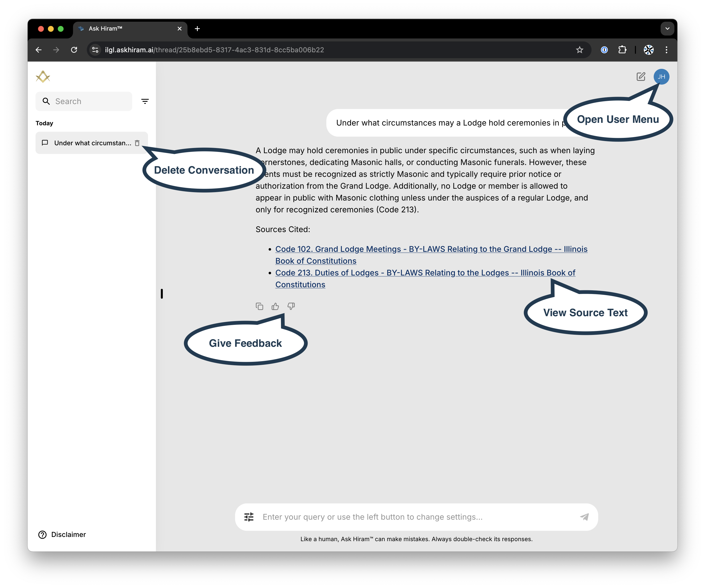The height and width of the screenshot is (588, 705).
Task: Give positive feedback with thumbs up
Action: point(275,306)
